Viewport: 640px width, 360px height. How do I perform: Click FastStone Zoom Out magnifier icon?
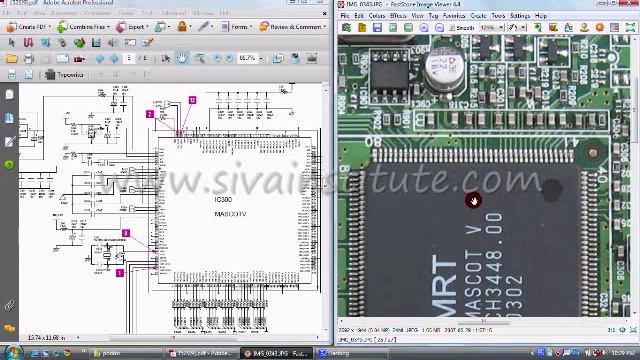[439, 28]
